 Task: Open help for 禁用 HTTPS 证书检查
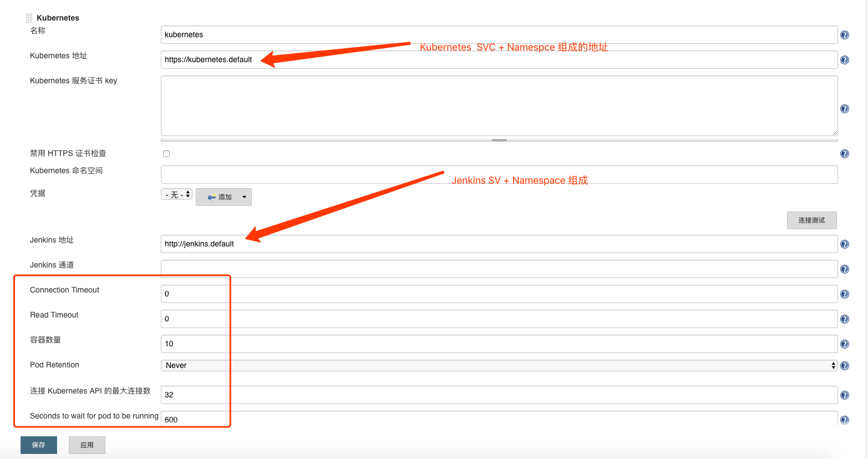(844, 154)
